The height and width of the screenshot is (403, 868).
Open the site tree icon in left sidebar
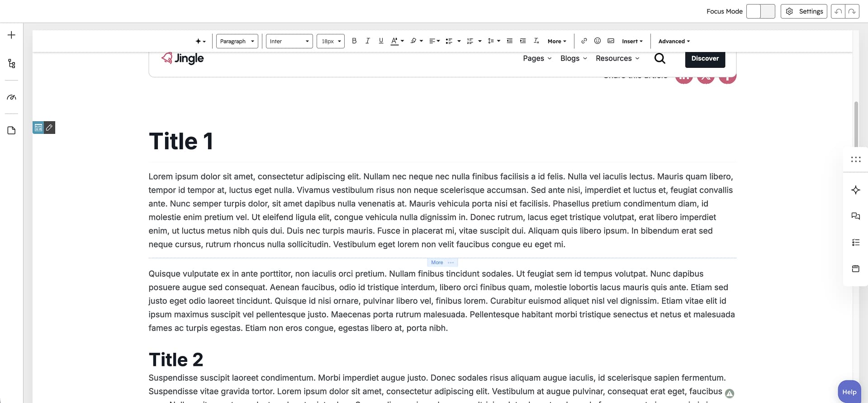12,64
